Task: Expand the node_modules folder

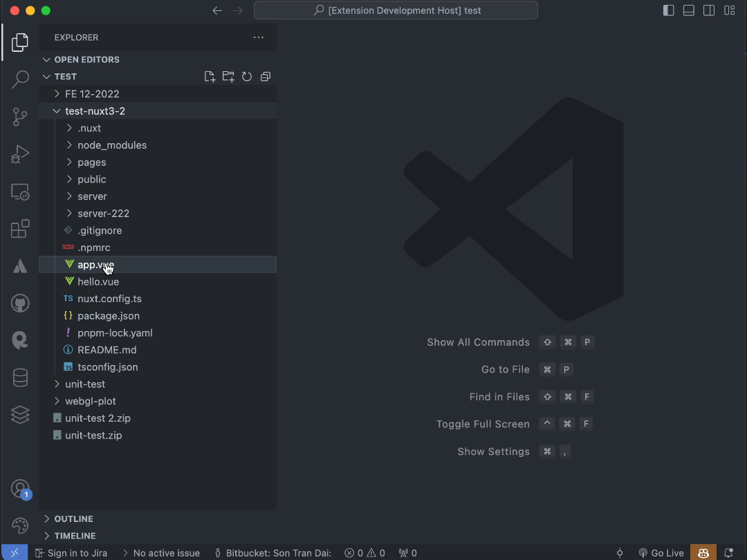Action: pyautogui.click(x=158, y=145)
